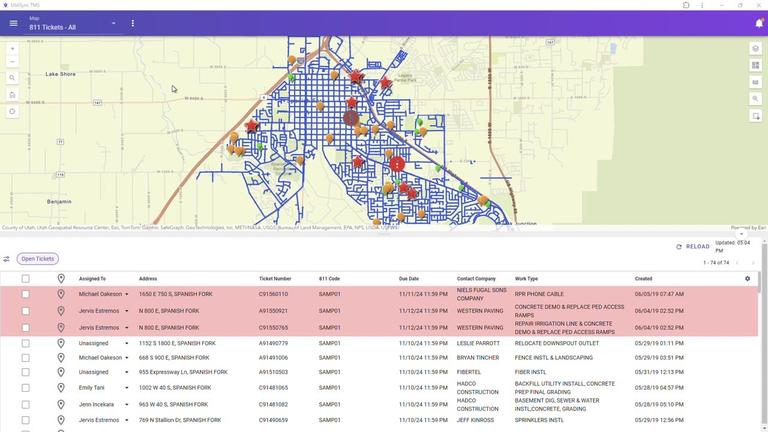Zoom in on the map

click(x=12, y=48)
